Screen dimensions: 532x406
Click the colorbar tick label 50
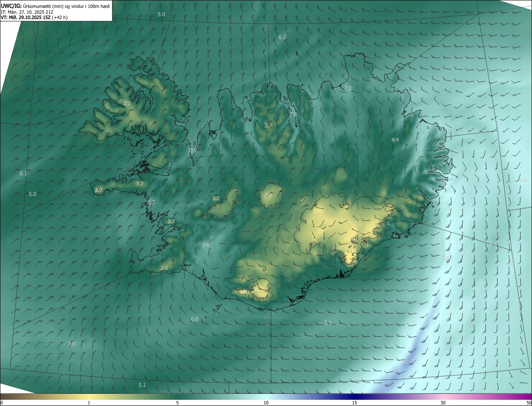(x=529, y=403)
